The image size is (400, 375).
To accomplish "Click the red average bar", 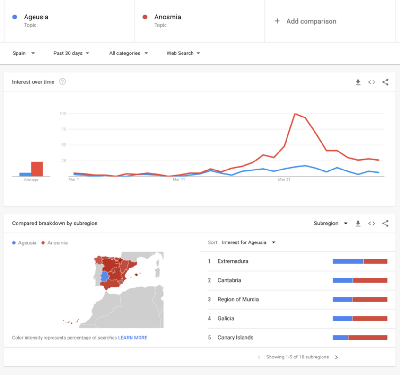I will click(x=37, y=169).
